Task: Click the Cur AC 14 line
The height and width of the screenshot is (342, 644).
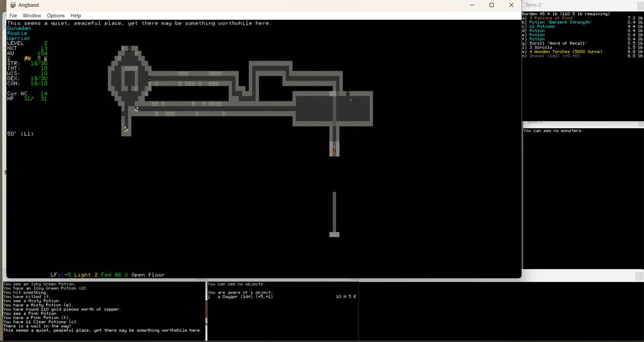Action: 27,93
